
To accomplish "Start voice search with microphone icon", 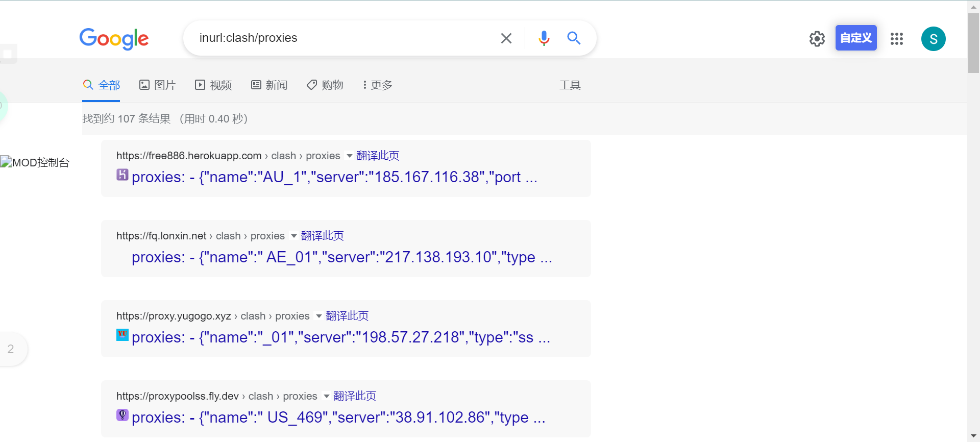I will [544, 38].
